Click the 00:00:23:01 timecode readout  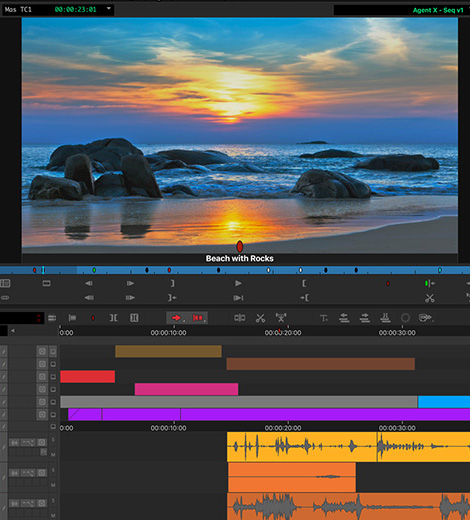75,9
